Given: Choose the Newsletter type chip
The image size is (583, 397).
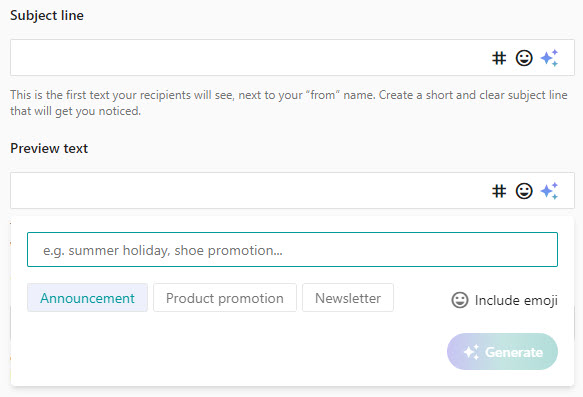Looking at the screenshot, I should [348, 298].
